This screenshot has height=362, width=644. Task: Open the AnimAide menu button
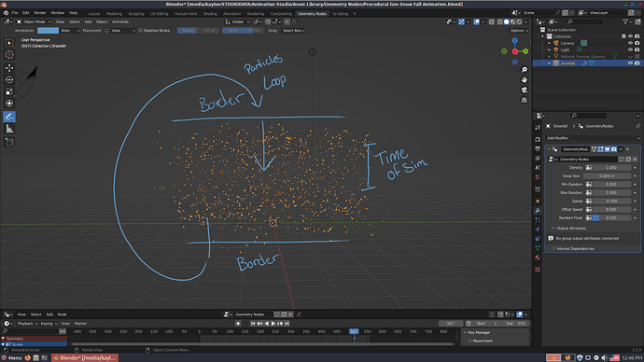(x=120, y=21)
